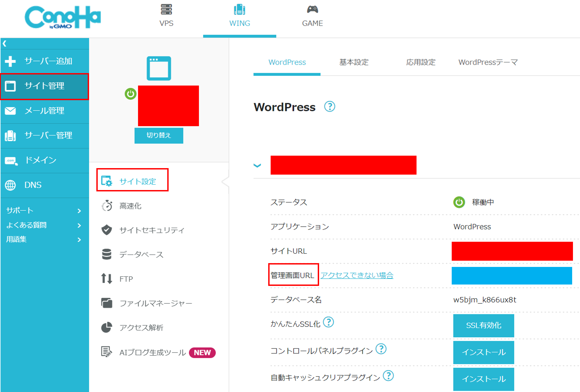Expand the よくある質問 arrow

[79, 225]
